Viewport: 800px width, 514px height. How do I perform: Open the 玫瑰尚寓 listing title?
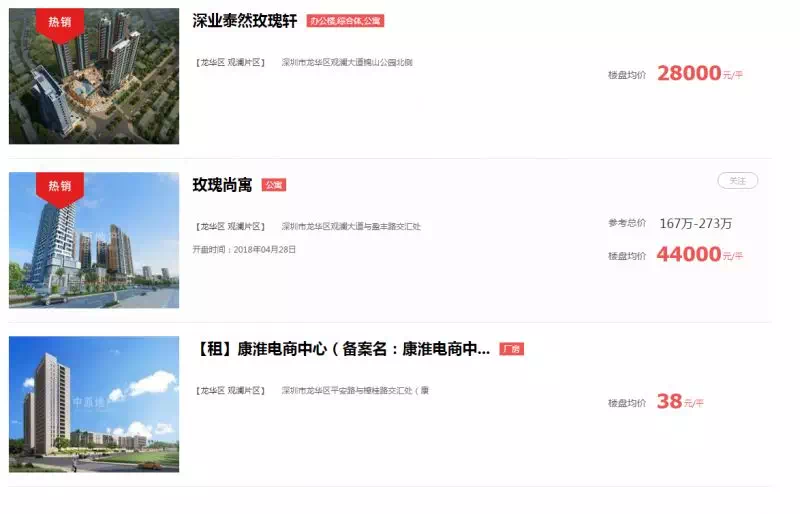[222, 185]
